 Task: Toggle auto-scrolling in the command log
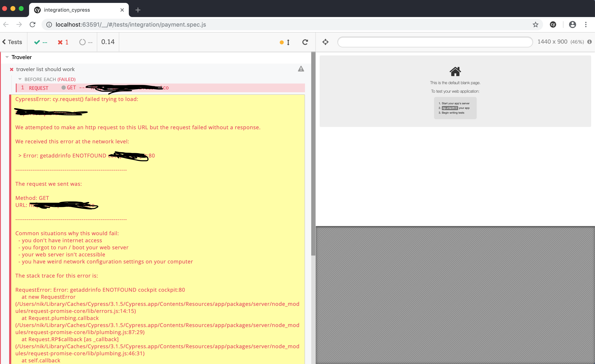pyautogui.click(x=285, y=42)
